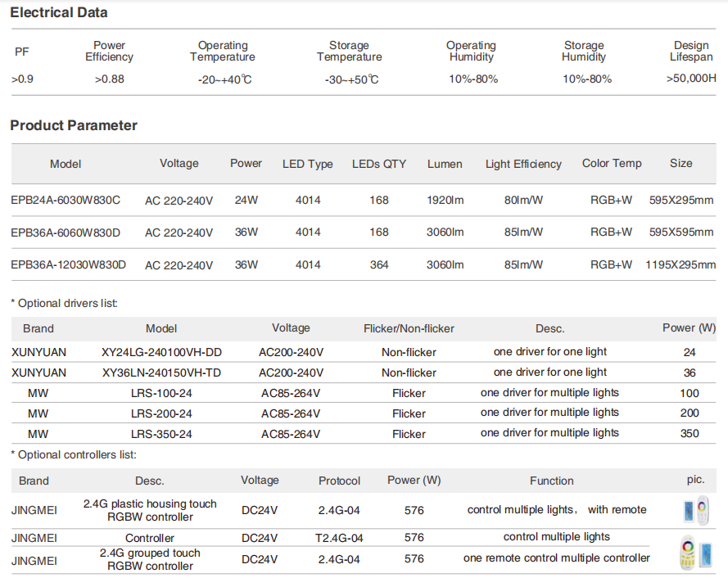
Task: Select model EPB24A-6030W830C
Action: coord(66,200)
